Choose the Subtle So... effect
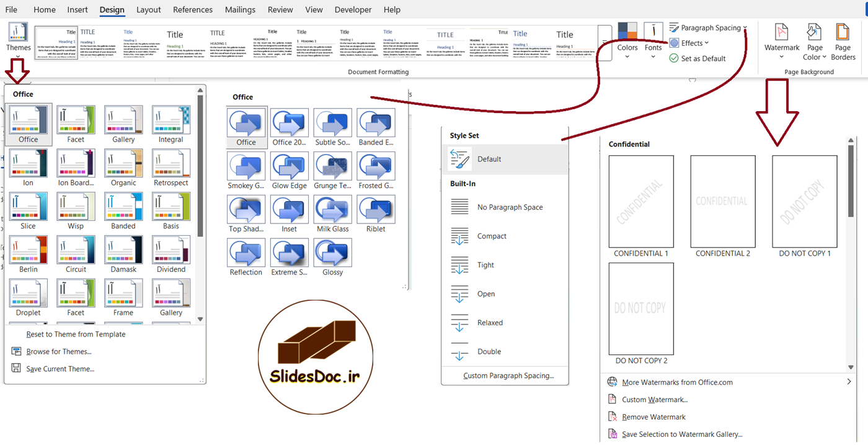The width and height of the screenshot is (868, 445). click(333, 128)
